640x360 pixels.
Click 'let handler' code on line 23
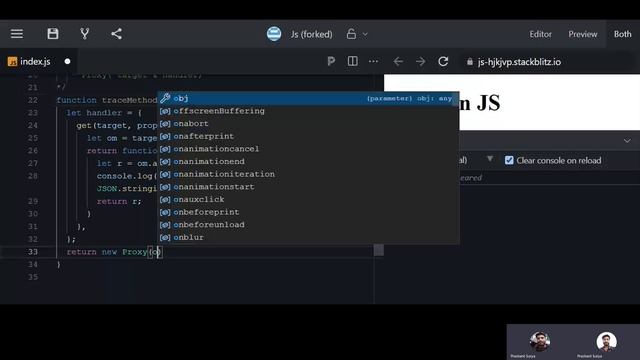[94, 113]
